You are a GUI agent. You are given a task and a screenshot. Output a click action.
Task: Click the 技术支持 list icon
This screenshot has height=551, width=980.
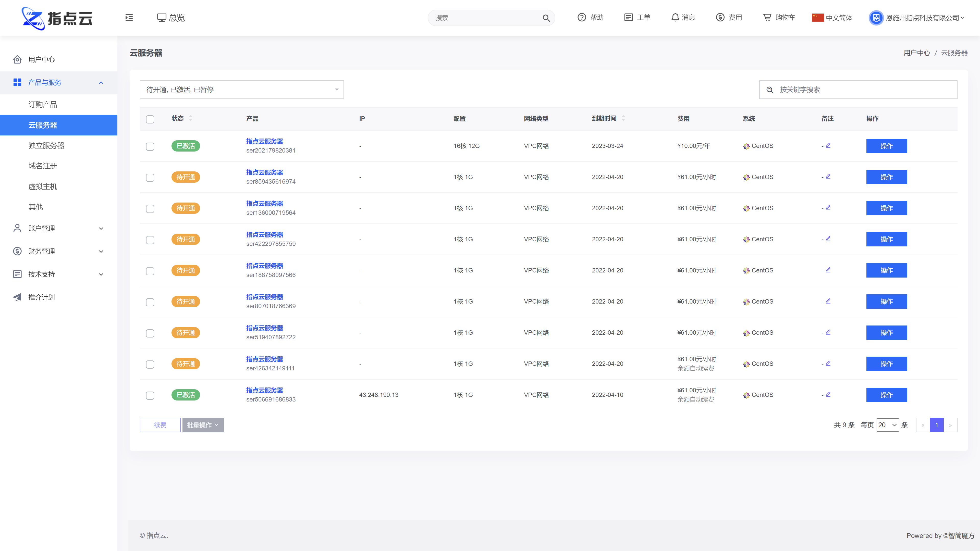point(17,274)
